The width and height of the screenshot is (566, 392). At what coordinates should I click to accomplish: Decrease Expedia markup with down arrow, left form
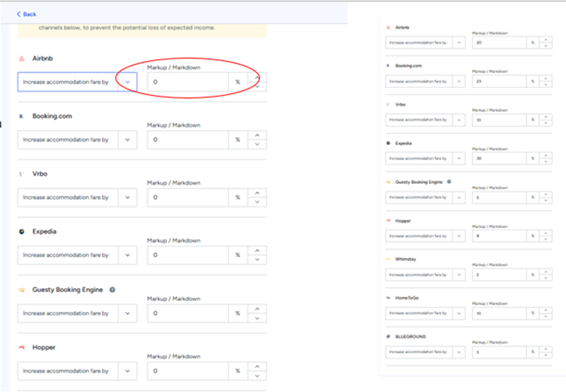point(257,260)
